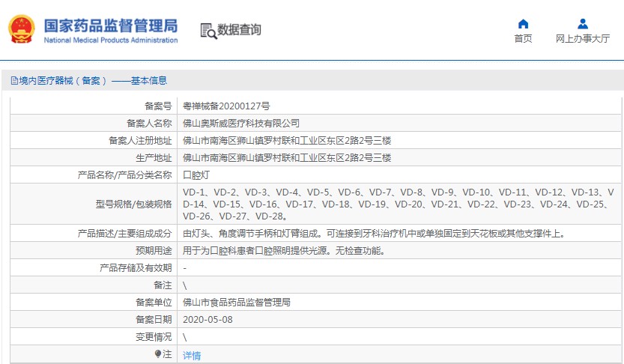Select the value 粤禅械备20200127号
Image resolution: width=624 pixels, height=364 pixels.
point(226,106)
